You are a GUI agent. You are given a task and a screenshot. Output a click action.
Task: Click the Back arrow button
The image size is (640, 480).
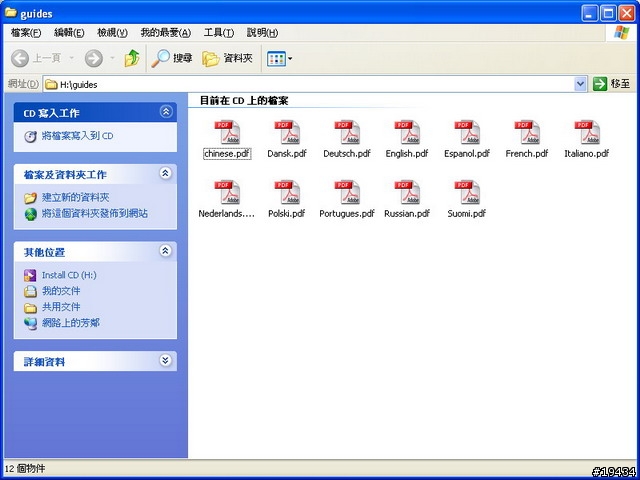pyautogui.click(x=20, y=58)
